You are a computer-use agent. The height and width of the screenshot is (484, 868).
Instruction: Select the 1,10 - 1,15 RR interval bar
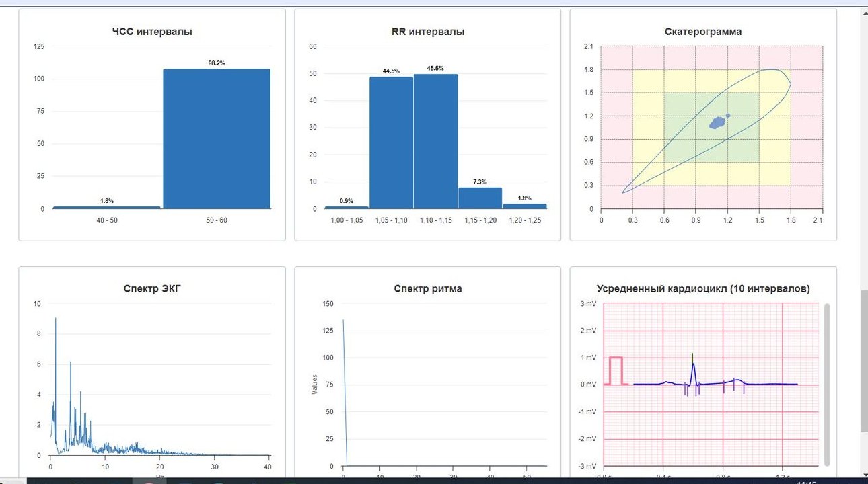[435, 141]
